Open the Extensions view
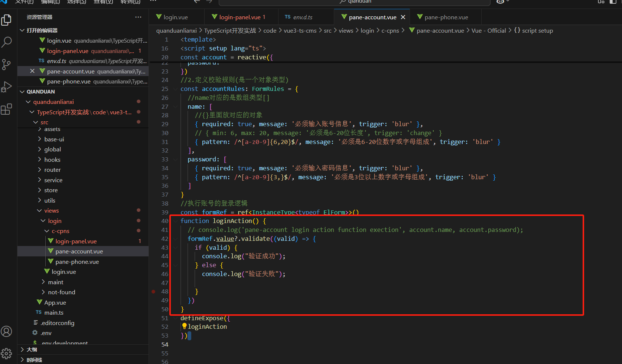Screen dimensions: 622x364 pyautogui.click(x=6, y=109)
